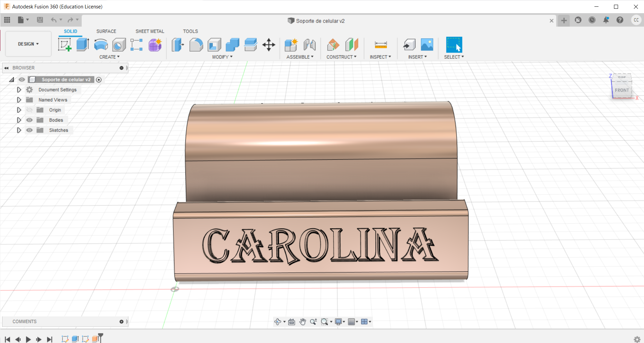Select the Move/Copy tool
Screen dimensions: 644x343
click(x=269, y=44)
